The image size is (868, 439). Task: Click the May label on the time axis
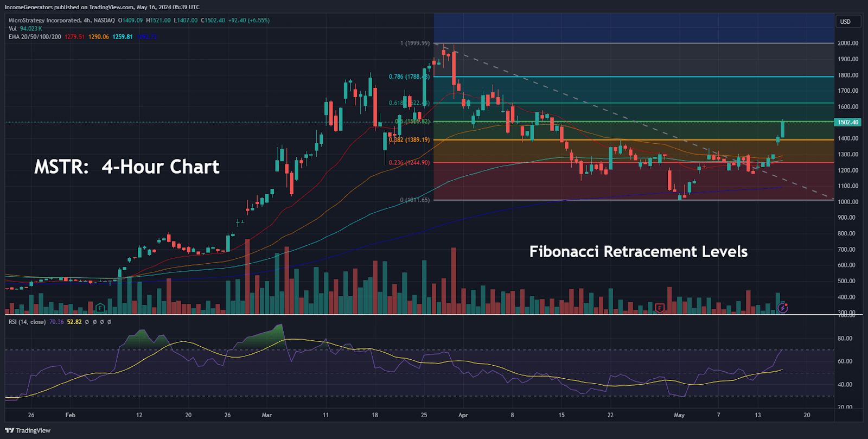(x=679, y=415)
